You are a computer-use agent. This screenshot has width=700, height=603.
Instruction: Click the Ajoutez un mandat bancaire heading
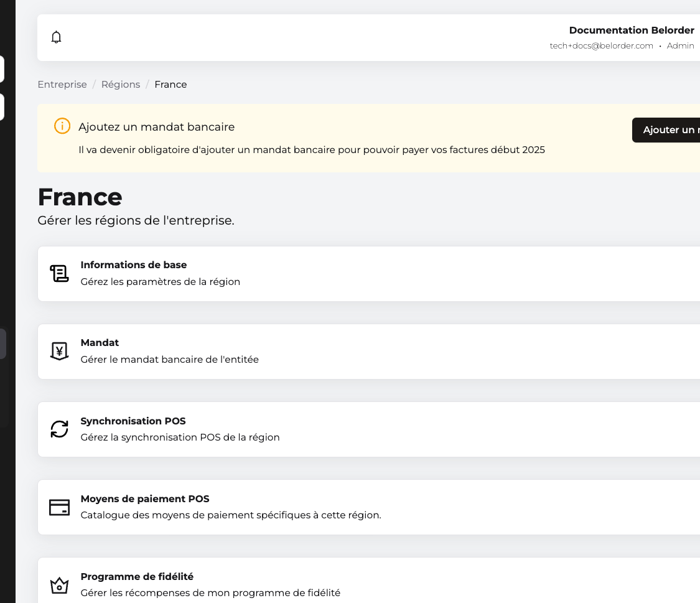tap(156, 127)
